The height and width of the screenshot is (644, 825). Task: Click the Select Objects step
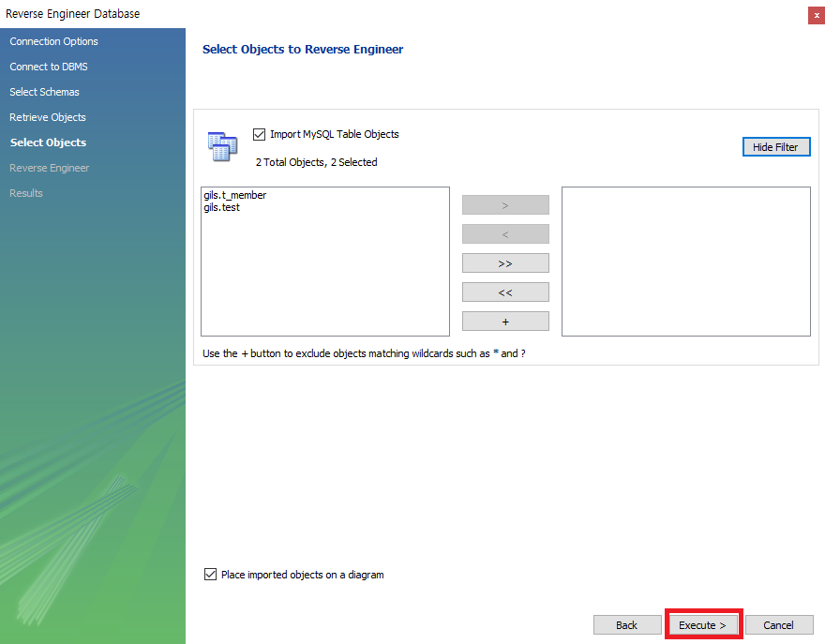(x=48, y=142)
